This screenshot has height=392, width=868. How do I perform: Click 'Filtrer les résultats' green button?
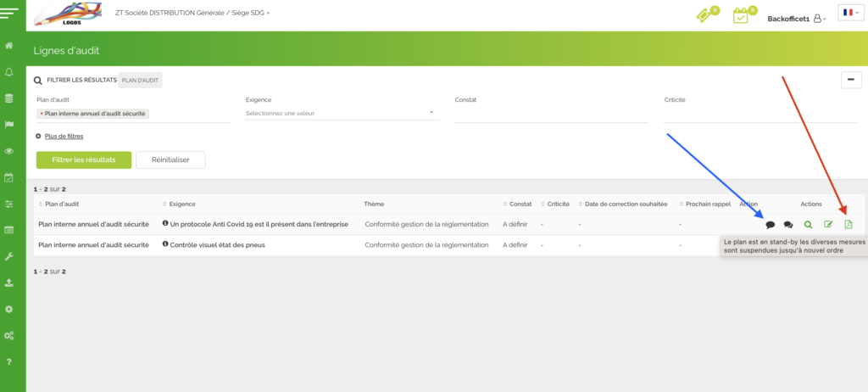tap(83, 160)
